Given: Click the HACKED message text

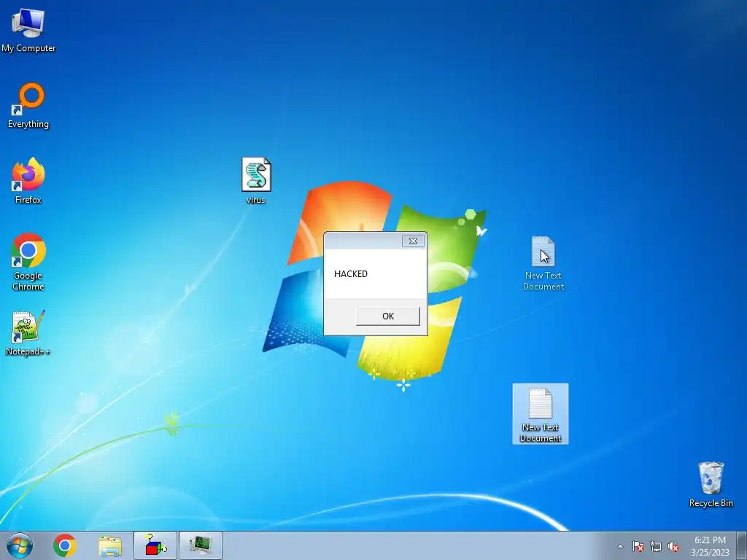Looking at the screenshot, I should coord(351,274).
